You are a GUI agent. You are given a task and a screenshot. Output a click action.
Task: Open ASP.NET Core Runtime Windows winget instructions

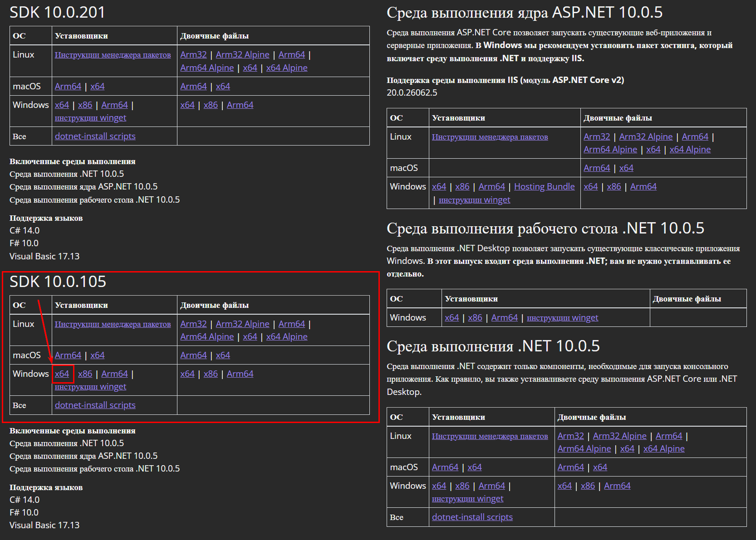tap(474, 200)
